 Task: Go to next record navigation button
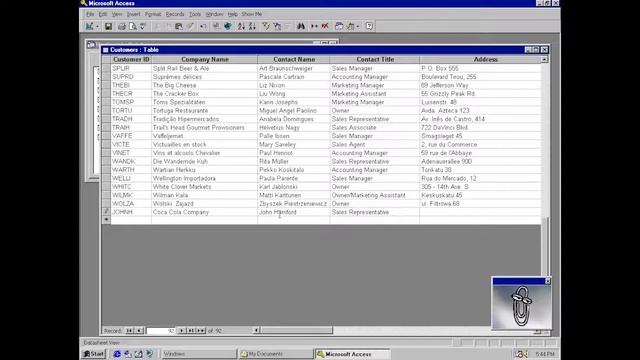[182, 331]
